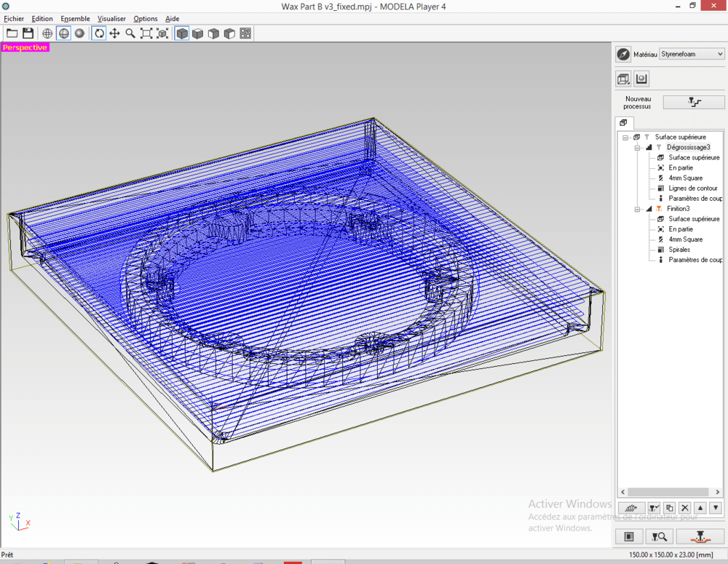Copy the selected process
Viewport: 728px width, 564px height.
669,508
